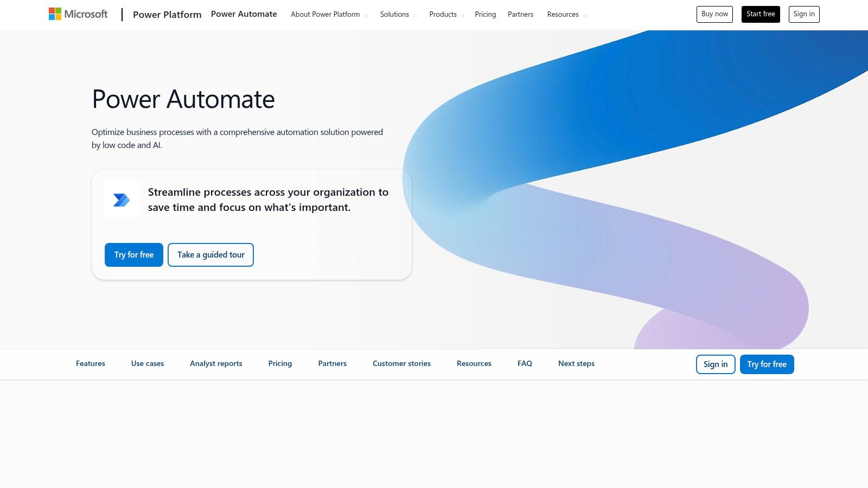
Task: Click Try for free on sticky bar
Action: coord(767,364)
